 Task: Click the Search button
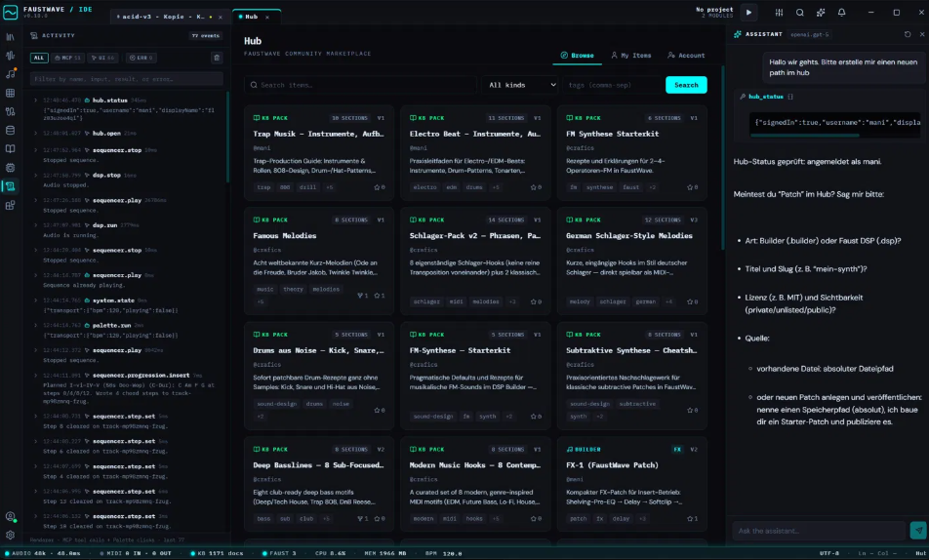point(686,85)
